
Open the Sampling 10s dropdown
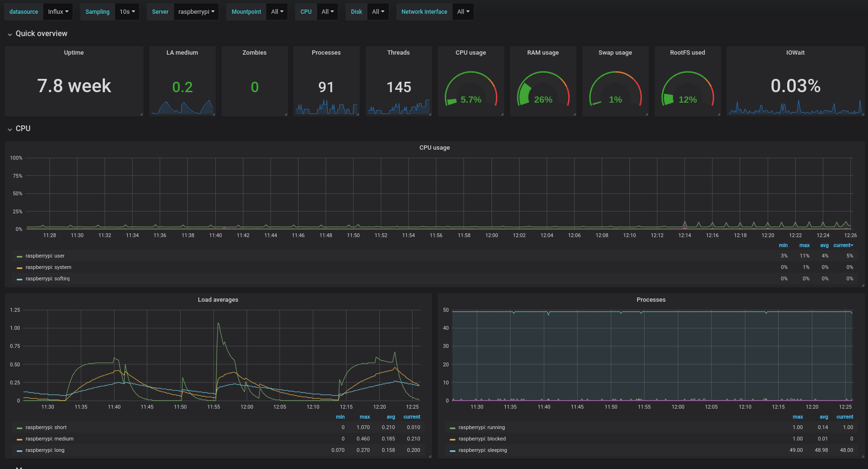coord(127,12)
